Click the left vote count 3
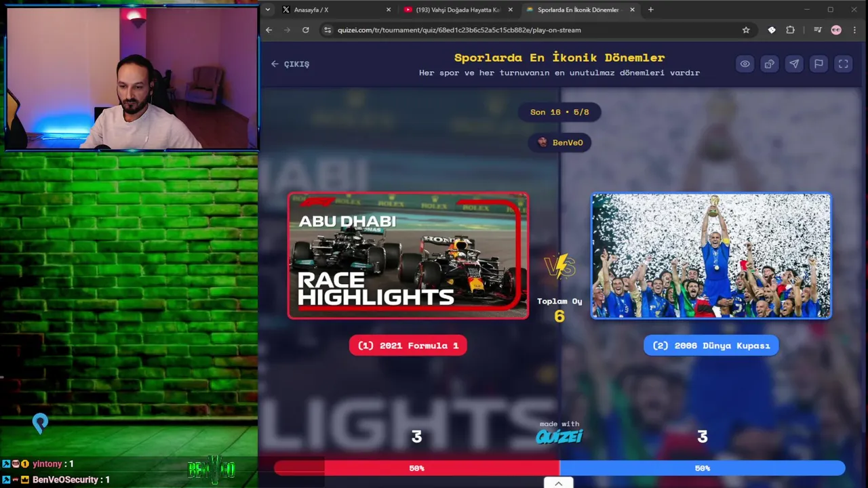 tap(416, 437)
